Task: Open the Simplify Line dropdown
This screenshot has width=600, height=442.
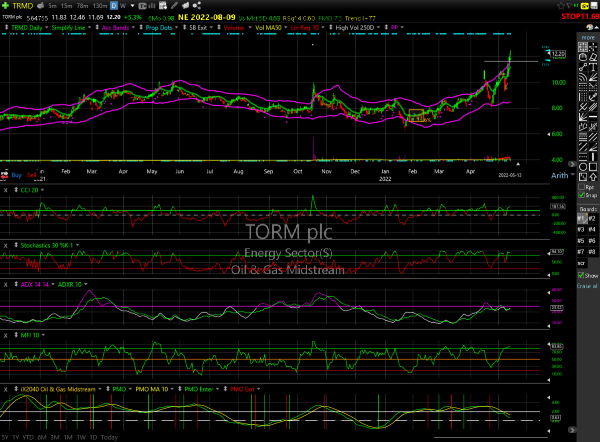Action: click(x=89, y=27)
